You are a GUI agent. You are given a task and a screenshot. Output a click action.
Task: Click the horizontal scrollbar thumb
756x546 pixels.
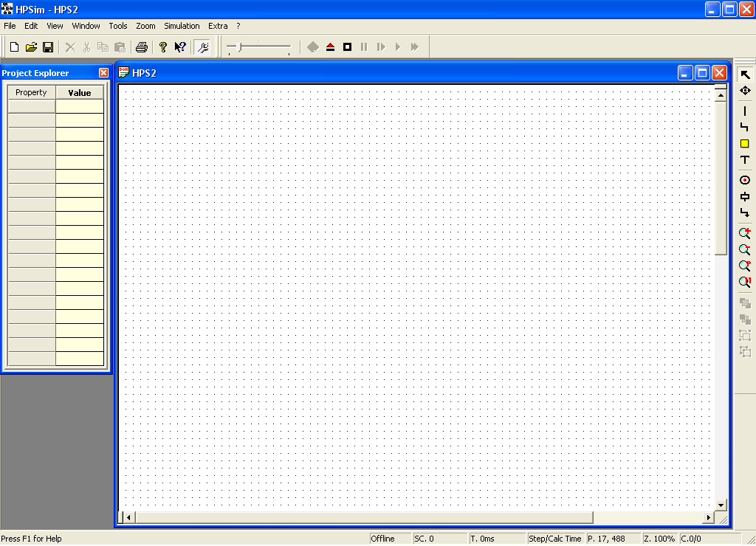coord(364,517)
